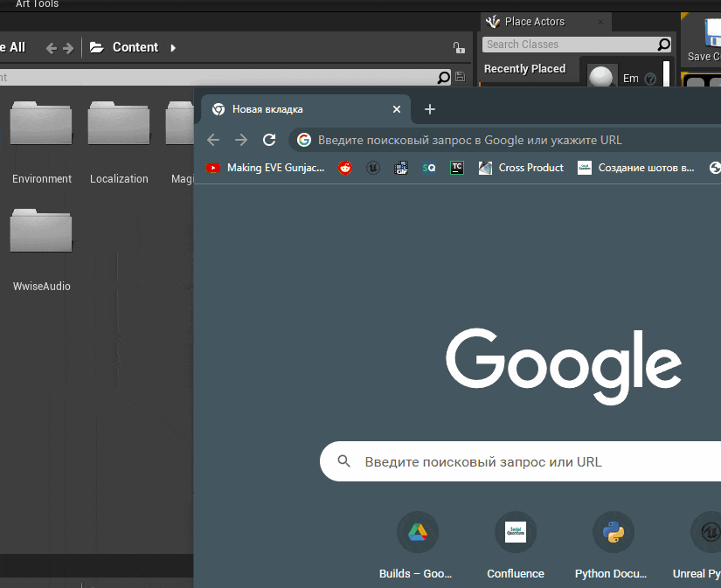
Task: Click the save search icon beside the filter bar
Action: 460,77
